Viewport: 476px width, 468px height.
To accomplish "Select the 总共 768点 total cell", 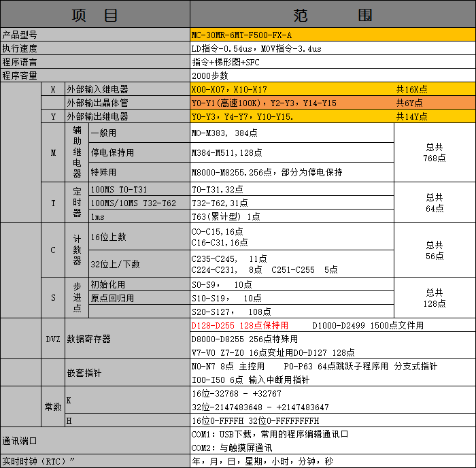I will (435, 152).
